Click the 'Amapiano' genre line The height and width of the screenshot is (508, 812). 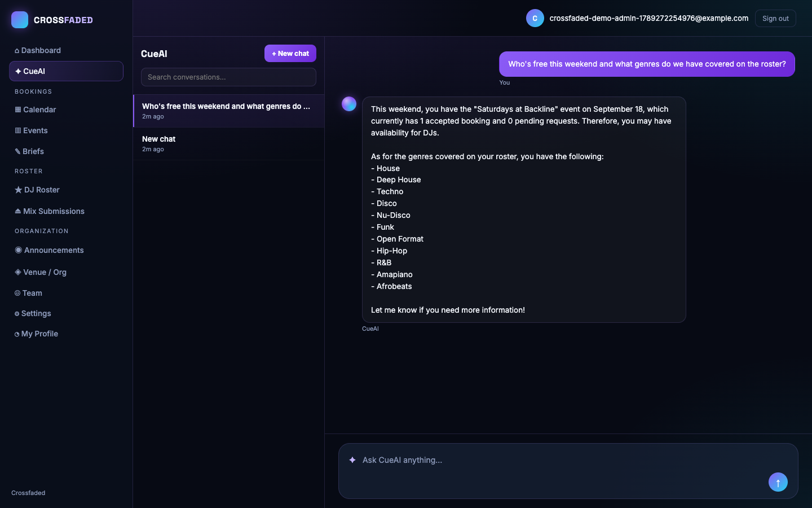392,274
